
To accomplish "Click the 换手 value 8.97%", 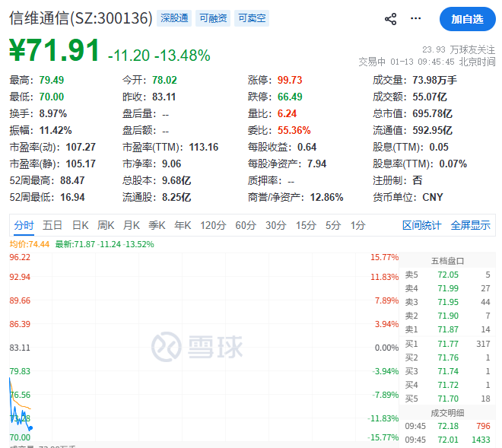I will (x=53, y=113).
